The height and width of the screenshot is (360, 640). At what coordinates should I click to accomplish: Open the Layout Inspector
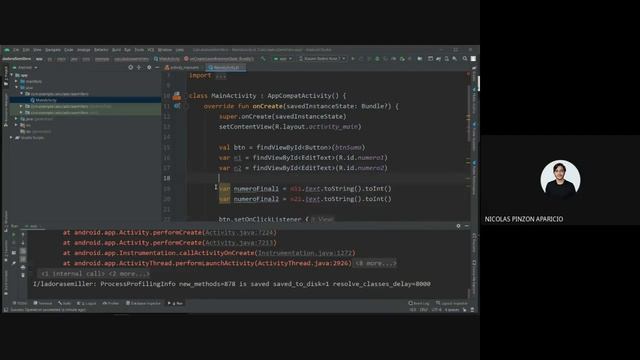coord(452,303)
